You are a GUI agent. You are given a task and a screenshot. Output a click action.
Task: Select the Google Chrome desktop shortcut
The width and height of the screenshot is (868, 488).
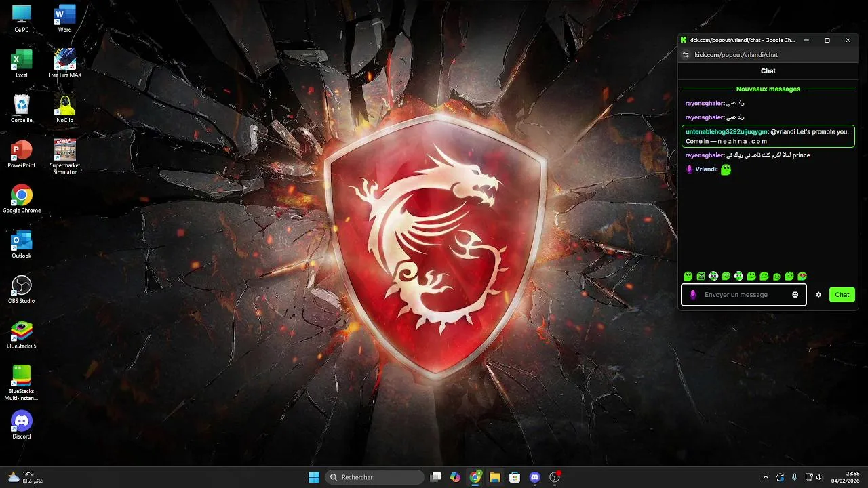click(22, 199)
